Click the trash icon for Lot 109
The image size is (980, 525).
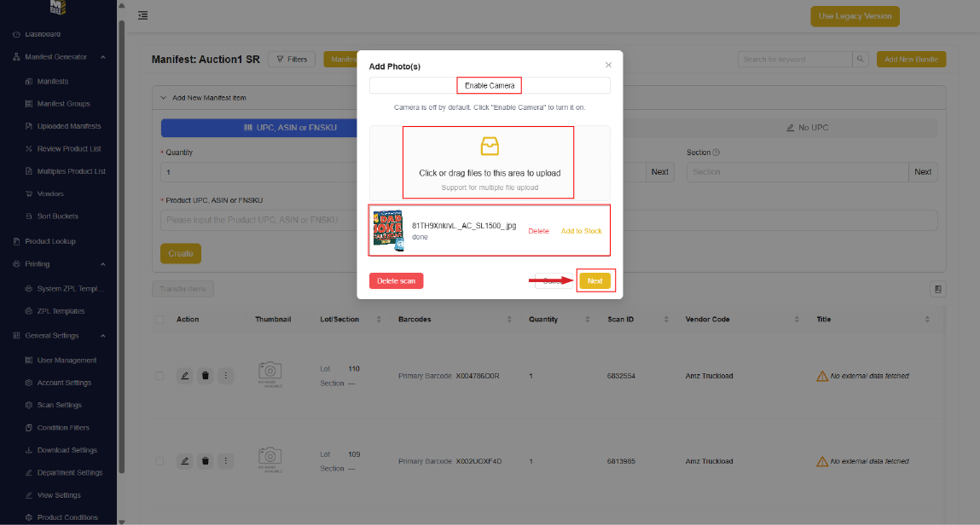click(206, 461)
